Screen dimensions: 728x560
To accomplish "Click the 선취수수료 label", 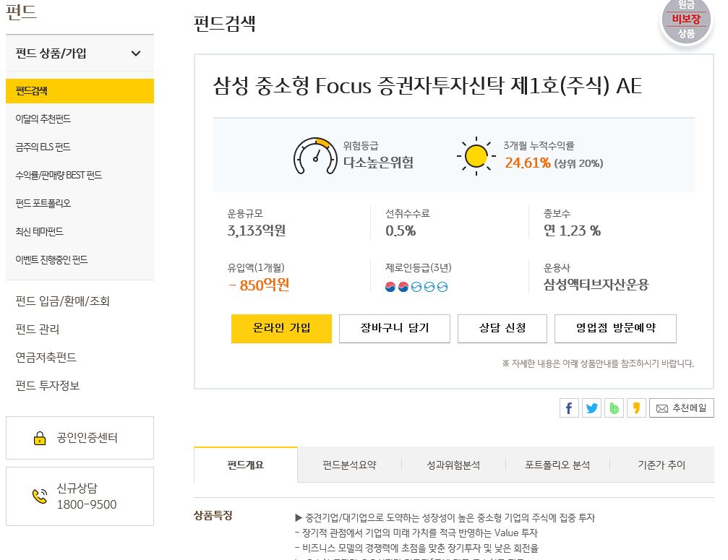I will [x=407, y=214].
